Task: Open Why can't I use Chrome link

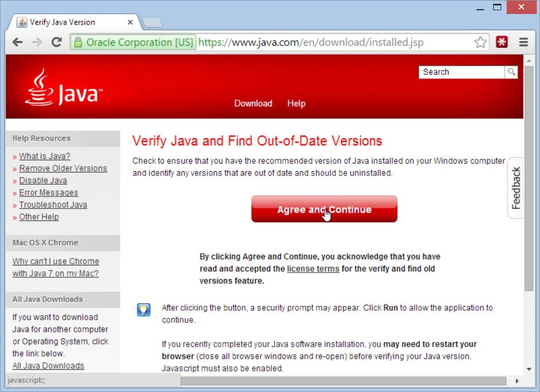Action: tap(56, 267)
